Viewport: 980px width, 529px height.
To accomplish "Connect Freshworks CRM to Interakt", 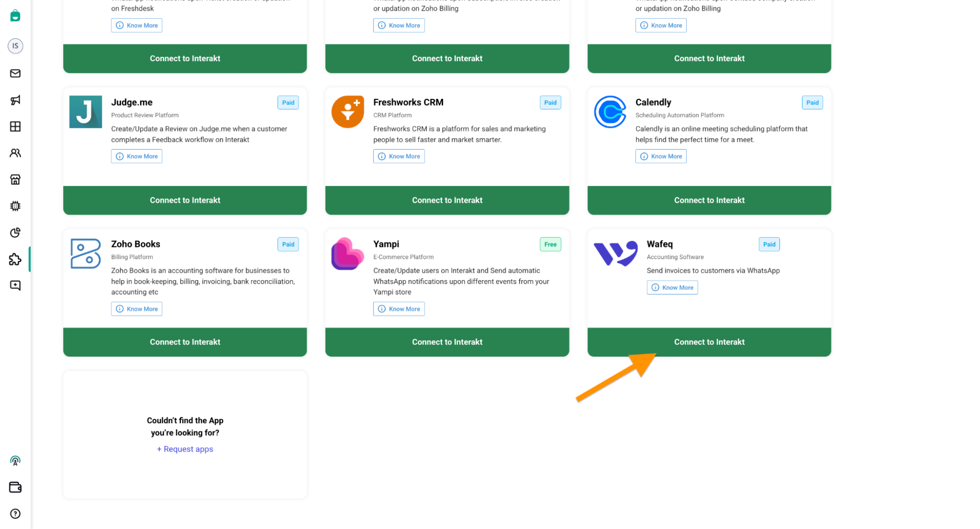I will point(447,200).
